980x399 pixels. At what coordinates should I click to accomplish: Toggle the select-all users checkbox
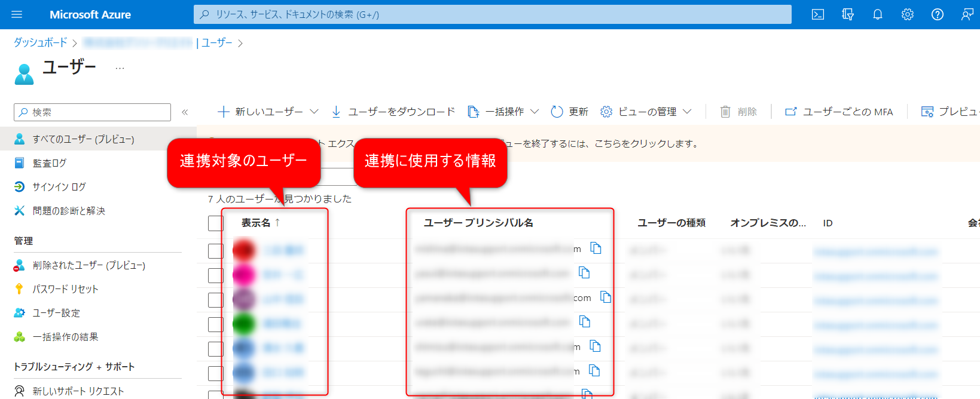215,223
